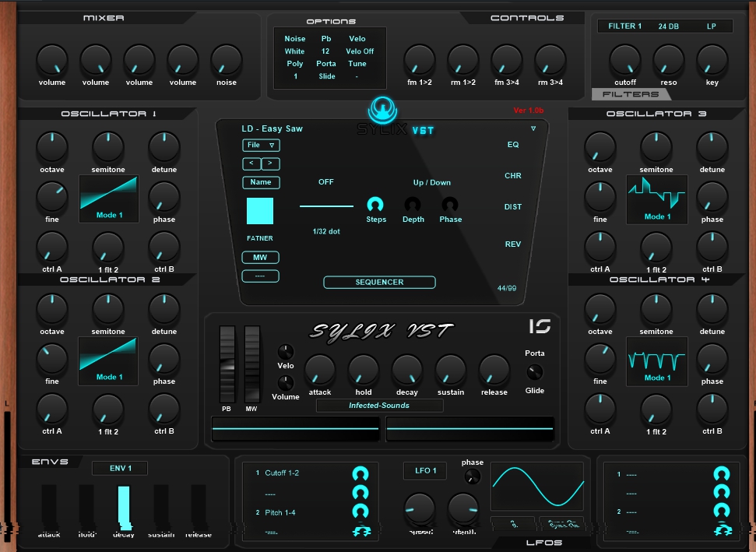Toggle the MW button
756x552 pixels.
[x=260, y=258]
